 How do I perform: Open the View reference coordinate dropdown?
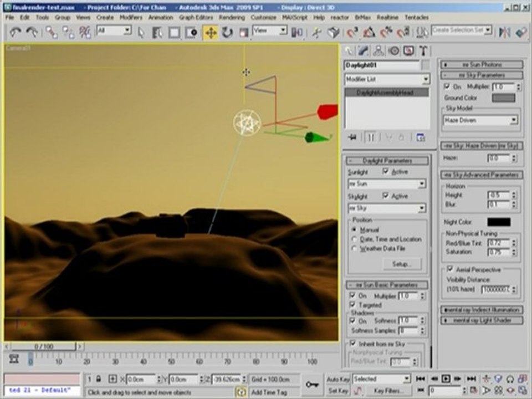coord(270,31)
